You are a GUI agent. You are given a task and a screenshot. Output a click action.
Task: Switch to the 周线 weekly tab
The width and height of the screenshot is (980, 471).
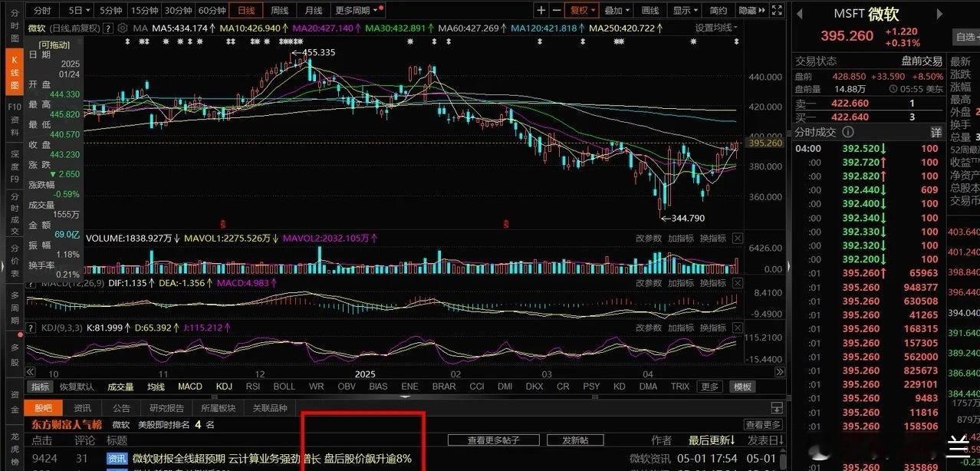pos(280,10)
